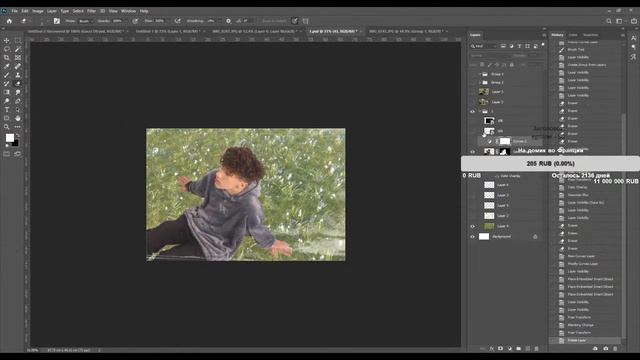
Task: Open the File menu
Action: [15, 11]
